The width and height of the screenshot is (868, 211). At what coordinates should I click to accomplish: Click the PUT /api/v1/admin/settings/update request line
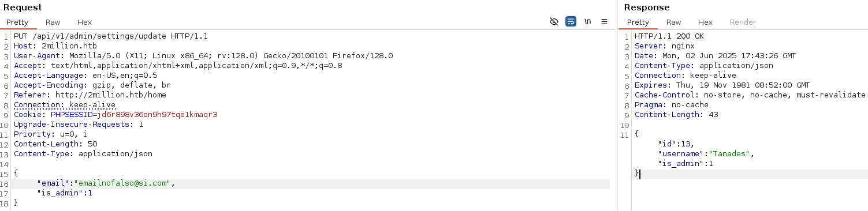click(111, 36)
